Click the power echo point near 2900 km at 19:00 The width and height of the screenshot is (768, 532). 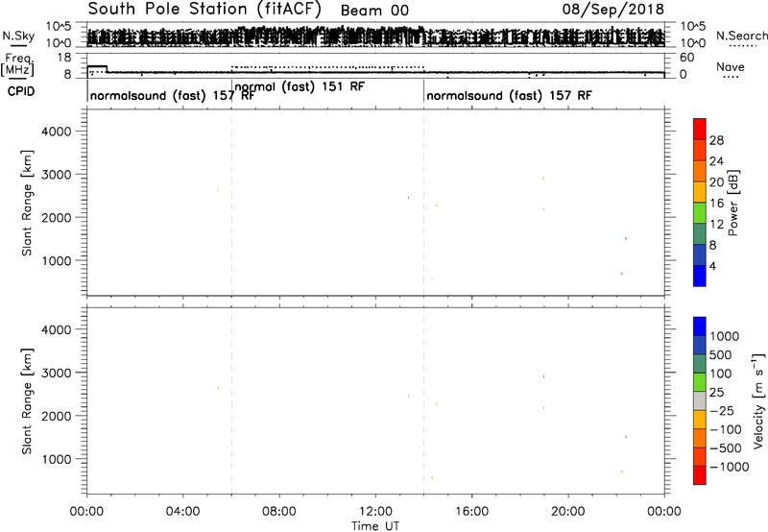click(543, 179)
